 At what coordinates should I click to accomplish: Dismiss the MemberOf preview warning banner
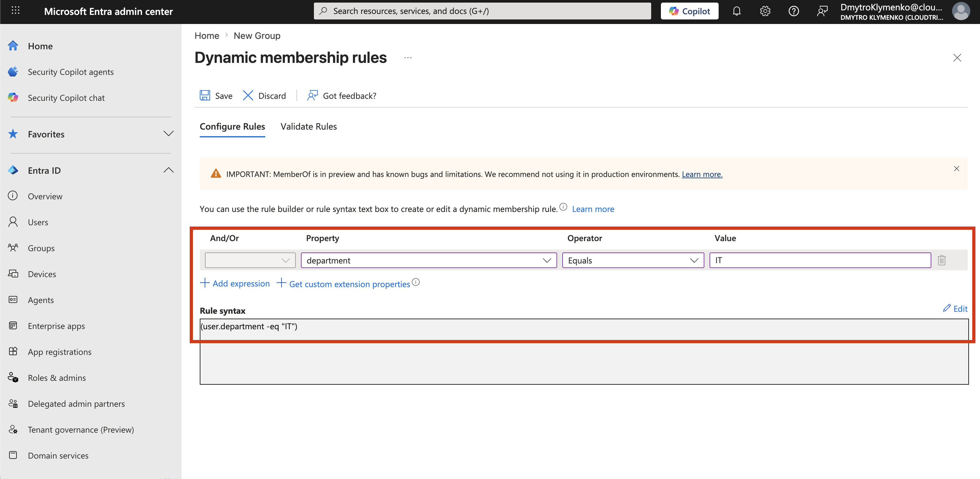click(956, 169)
